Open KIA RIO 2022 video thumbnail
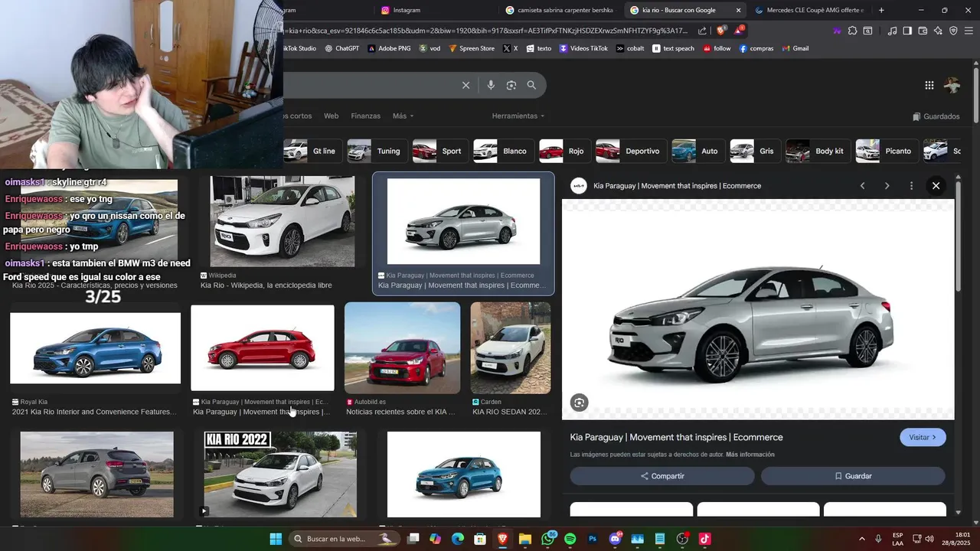The width and height of the screenshot is (980, 551). pyautogui.click(x=280, y=474)
